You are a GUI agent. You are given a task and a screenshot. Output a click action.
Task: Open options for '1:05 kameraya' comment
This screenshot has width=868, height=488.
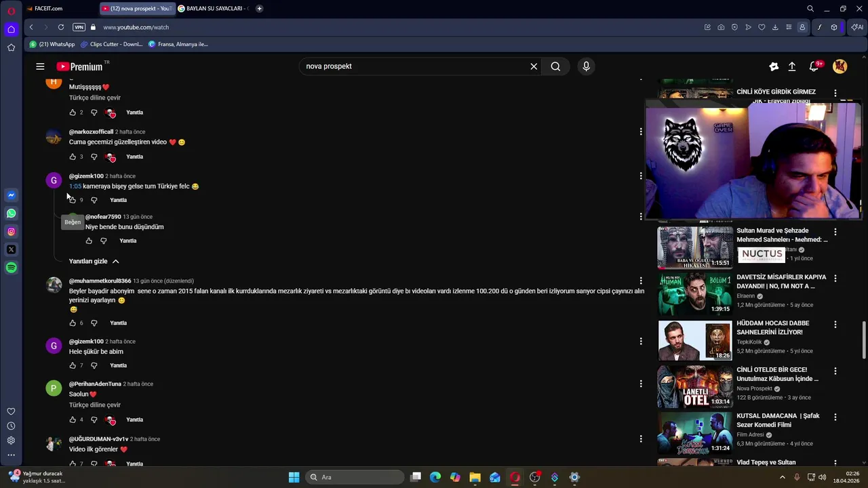(x=641, y=176)
